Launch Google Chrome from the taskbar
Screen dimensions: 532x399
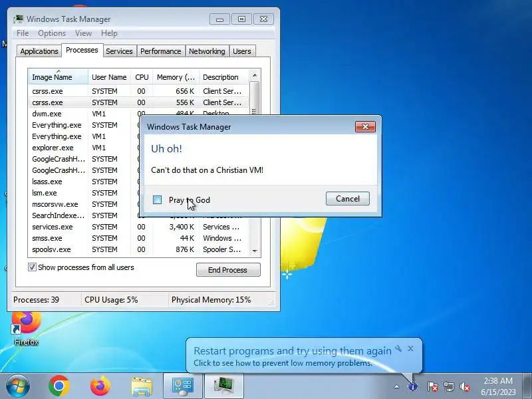(59, 386)
